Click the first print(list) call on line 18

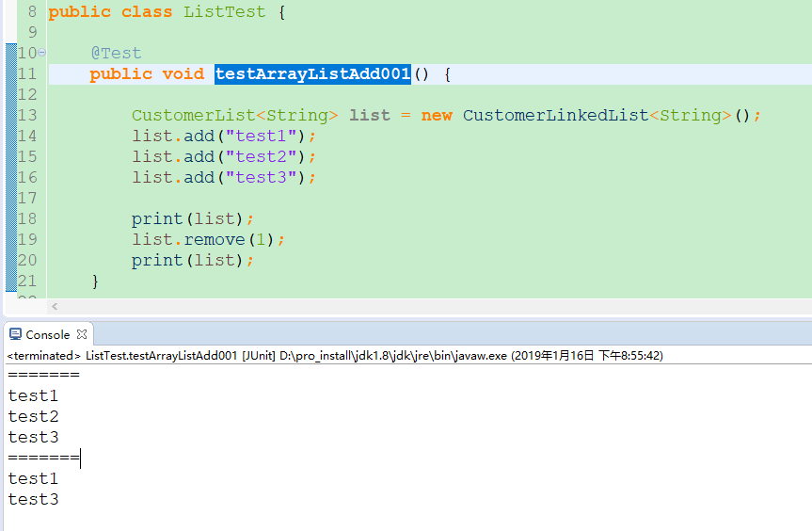pyautogui.click(x=193, y=218)
